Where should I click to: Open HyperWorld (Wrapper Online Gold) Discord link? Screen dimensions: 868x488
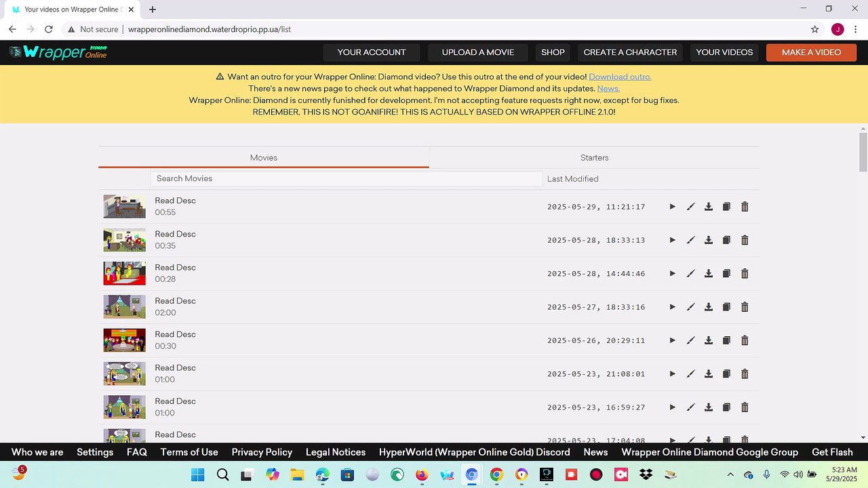475,452
